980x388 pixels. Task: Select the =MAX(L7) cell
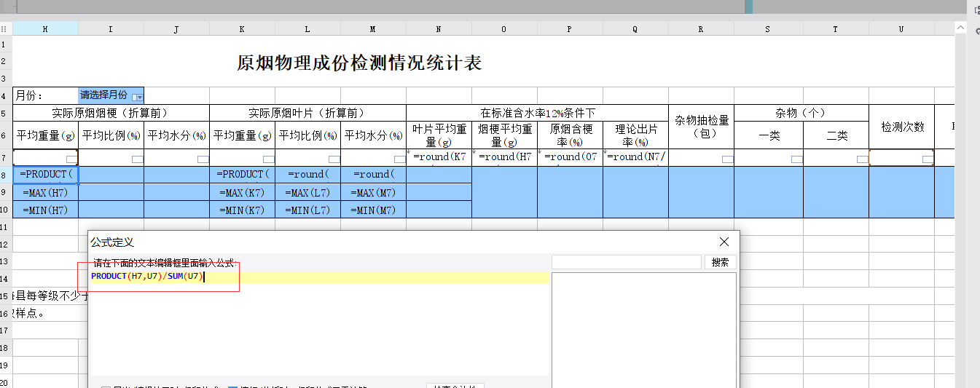pyautogui.click(x=307, y=192)
